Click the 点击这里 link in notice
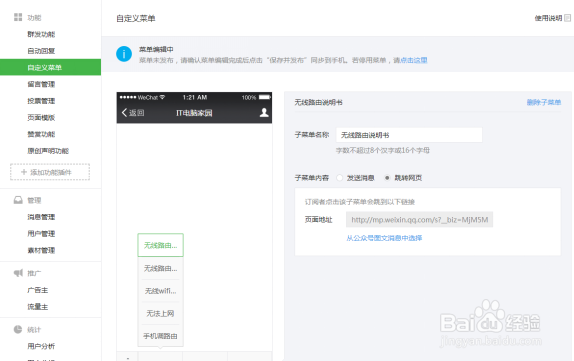Screen dimensions: 574x361 pos(414,60)
